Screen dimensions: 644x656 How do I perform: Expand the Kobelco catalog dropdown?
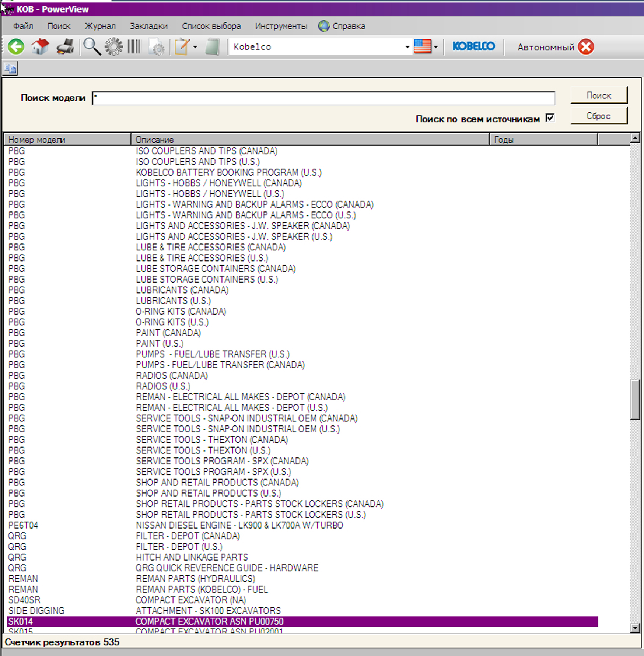point(407,47)
